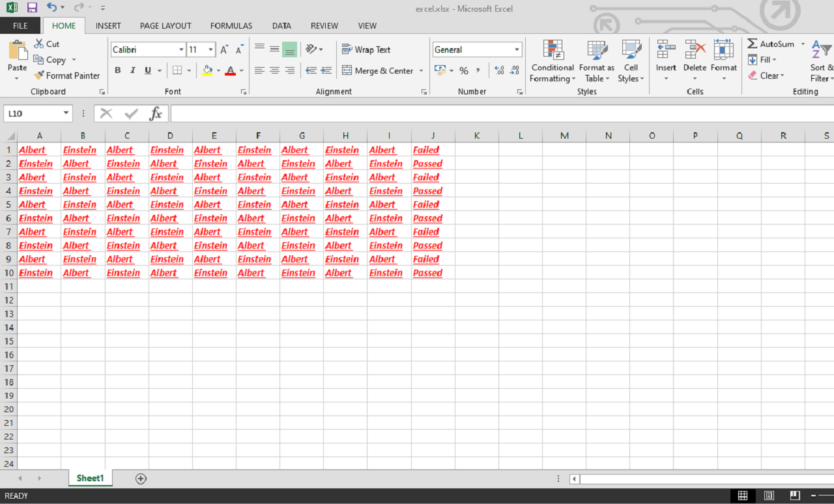Increase font size with the larger A

click(224, 49)
